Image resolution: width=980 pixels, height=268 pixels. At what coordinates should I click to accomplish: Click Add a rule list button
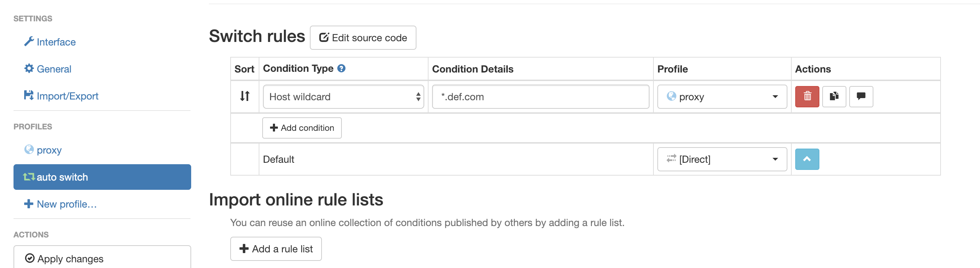276,249
